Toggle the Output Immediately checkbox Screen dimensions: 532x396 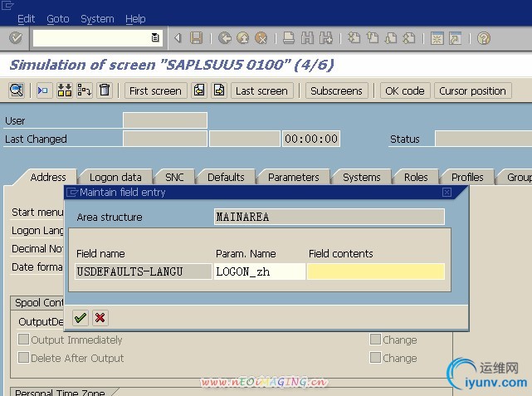pyautogui.click(x=23, y=339)
